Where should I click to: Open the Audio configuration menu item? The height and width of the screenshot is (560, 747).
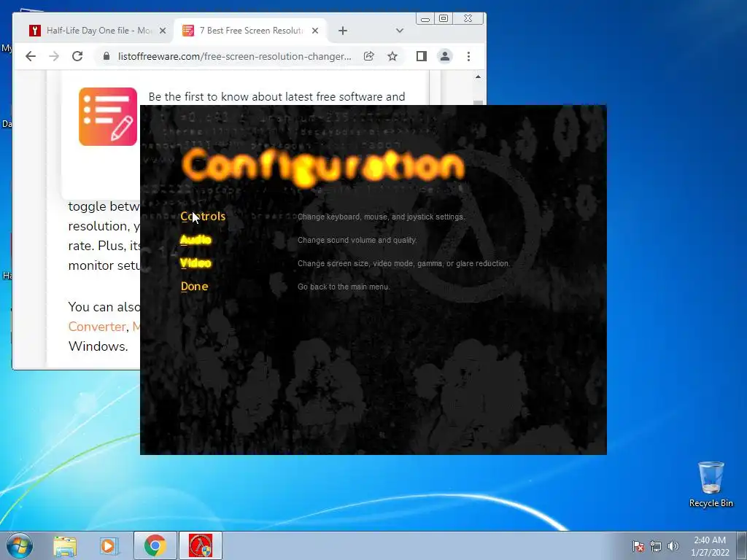click(x=196, y=239)
